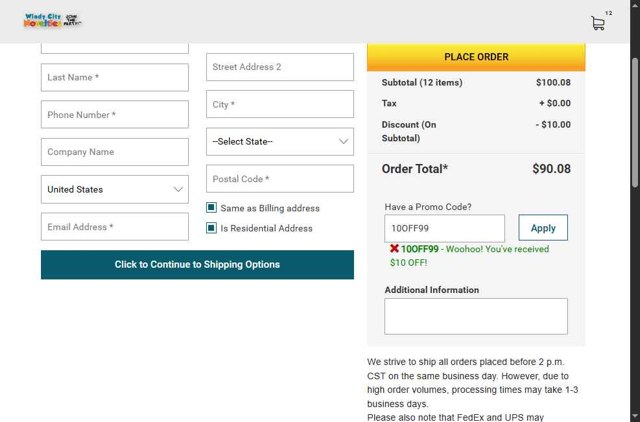Focus the Postal Code field
The height and width of the screenshot is (422, 640).
[280, 179]
